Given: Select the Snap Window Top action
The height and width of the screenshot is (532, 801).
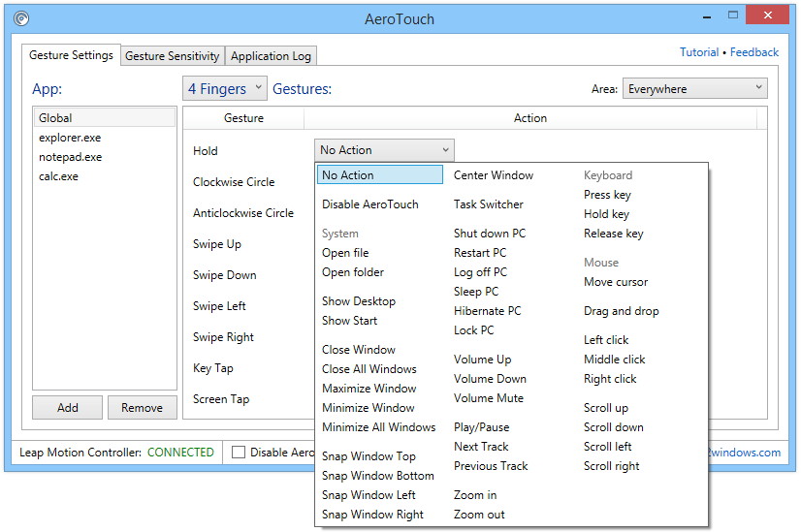Looking at the screenshot, I should 368,456.
